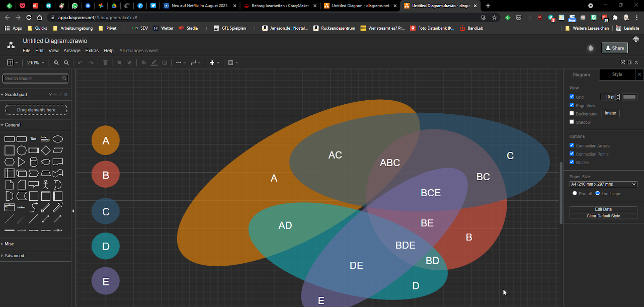Click the Search Shapes input field

(35, 79)
